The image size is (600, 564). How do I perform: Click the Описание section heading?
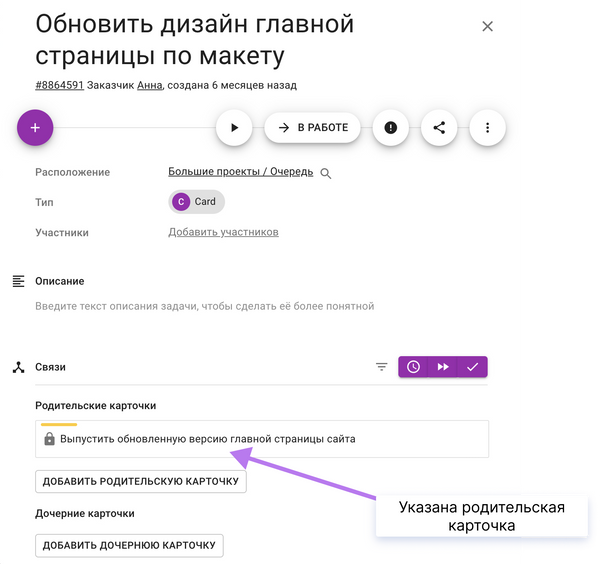click(60, 281)
